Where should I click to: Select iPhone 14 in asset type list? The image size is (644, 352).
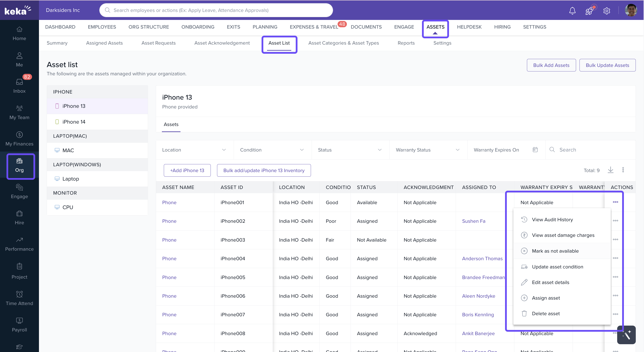click(74, 122)
